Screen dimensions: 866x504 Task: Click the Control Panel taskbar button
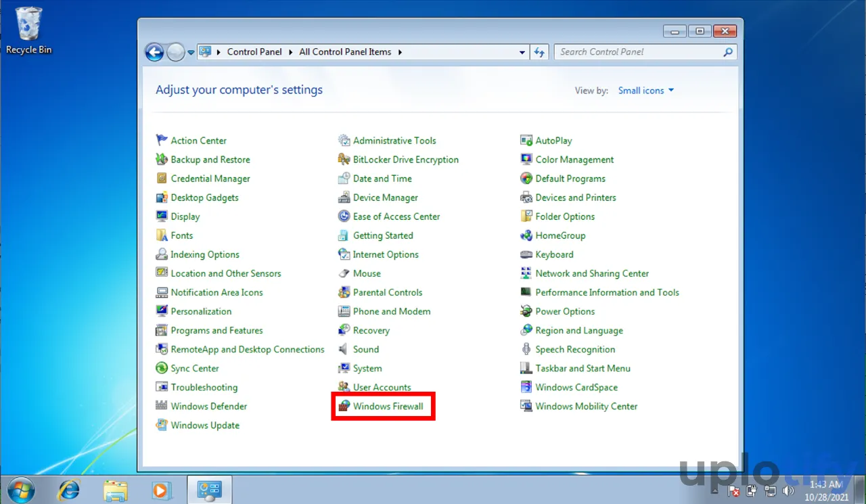209,489
